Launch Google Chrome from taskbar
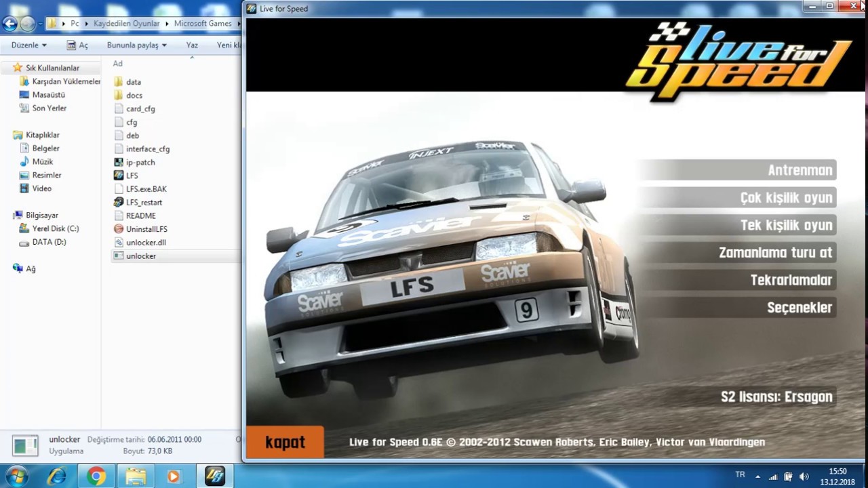The image size is (868, 488). click(96, 476)
